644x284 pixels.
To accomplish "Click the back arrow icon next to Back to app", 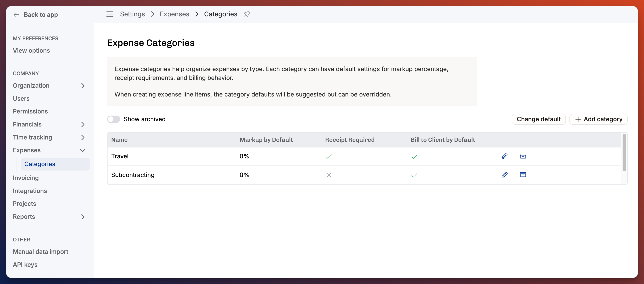I will [x=17, y=15].
